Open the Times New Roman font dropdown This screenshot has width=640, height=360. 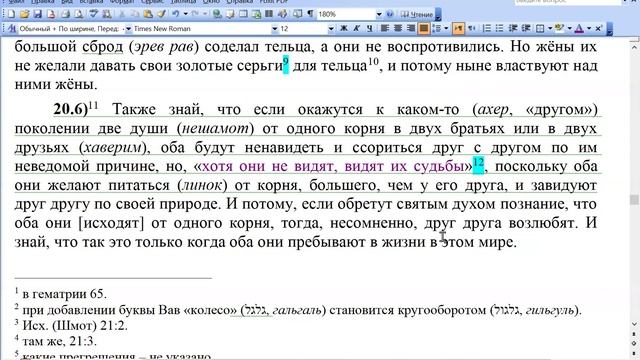tap(275, 29)
